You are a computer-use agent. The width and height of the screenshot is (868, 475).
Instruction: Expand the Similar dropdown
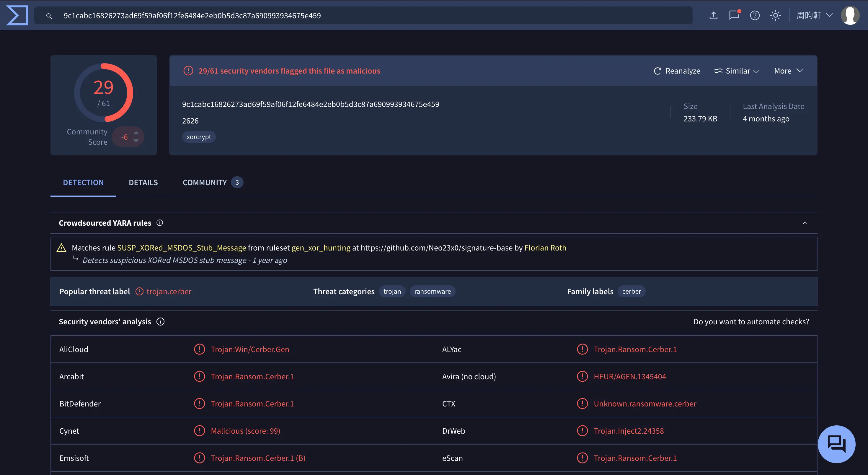click(x=737, y=71)
